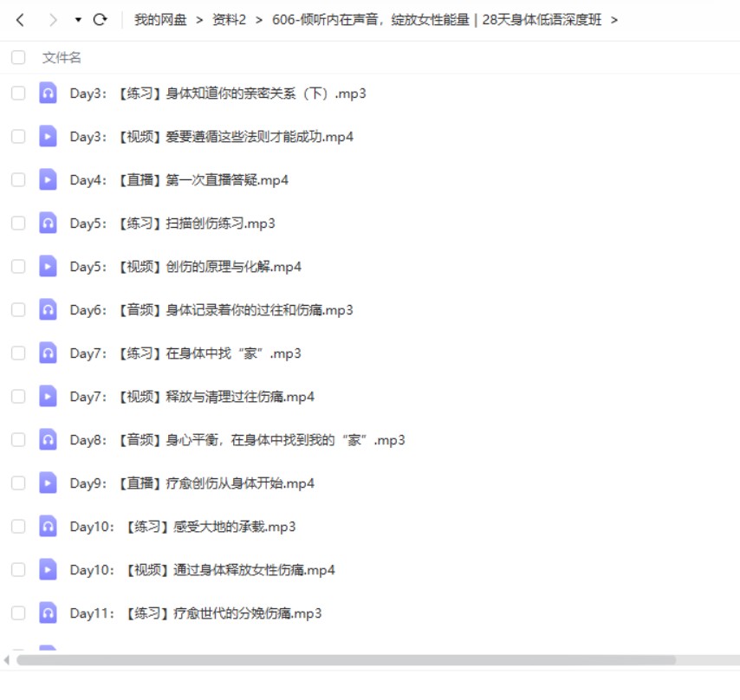Click the audio icon of Day11 疗愈世代的分娩伤痛
The width and height of the screenshot is (740, 700).
point(48,613)
